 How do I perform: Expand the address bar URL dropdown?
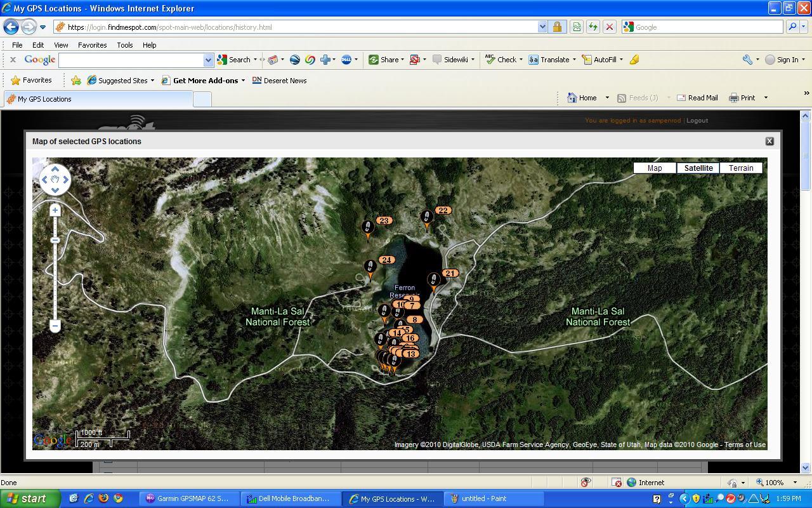[x=542, y=27]
